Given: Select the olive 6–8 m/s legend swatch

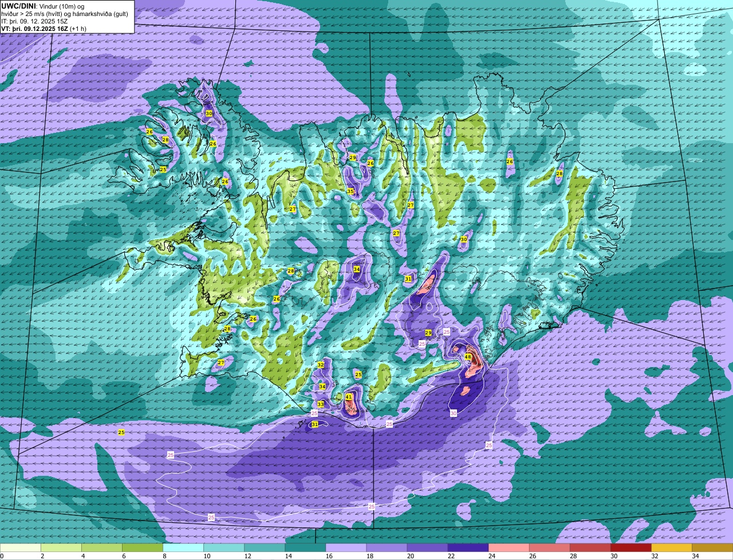Looking at the screenshot, I should (143, 548).
